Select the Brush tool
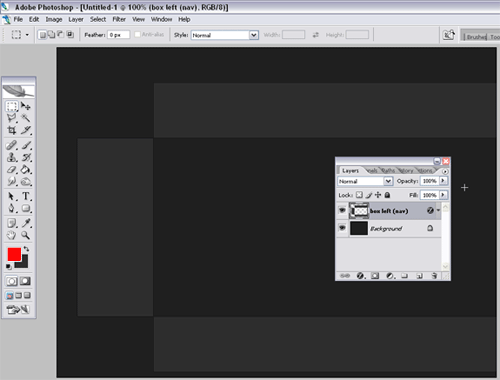The height and width of the screenshot is (380, 500). click(x=26, y=145)
